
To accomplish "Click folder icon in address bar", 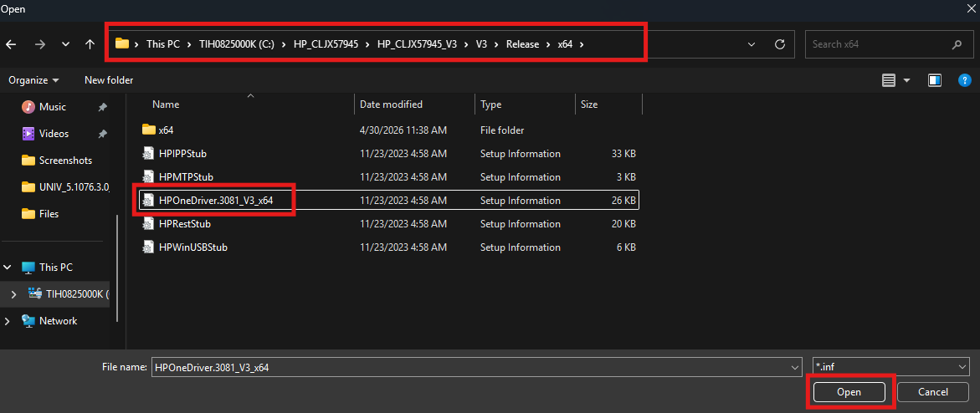I will (x=122, y=43).
